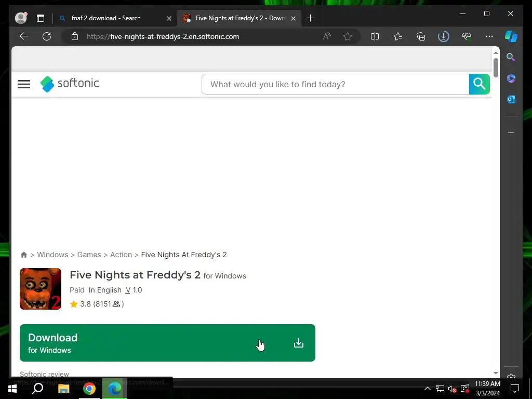Open sidebar Search icon
This screenshot has width=532, height=399.
tap(511, 57)
